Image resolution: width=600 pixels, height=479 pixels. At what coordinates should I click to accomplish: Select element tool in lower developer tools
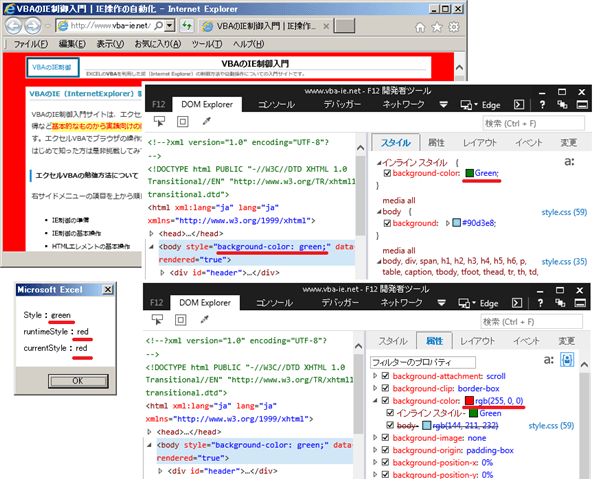(x=157, y=320)
